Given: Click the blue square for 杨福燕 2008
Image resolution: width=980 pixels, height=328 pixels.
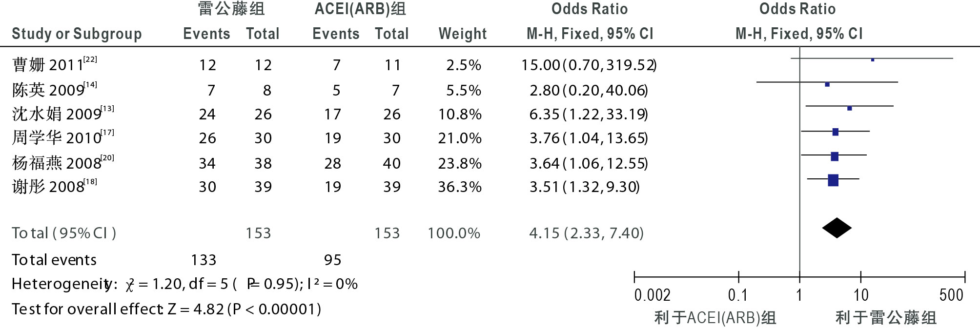Looking at the screenshot, I should tap(835, 156).
